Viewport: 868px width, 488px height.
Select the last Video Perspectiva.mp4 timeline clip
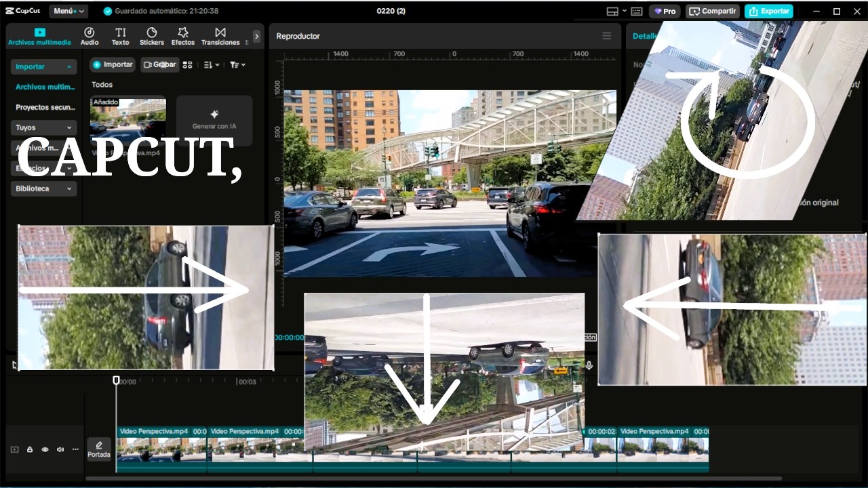(x=663, y=449)
